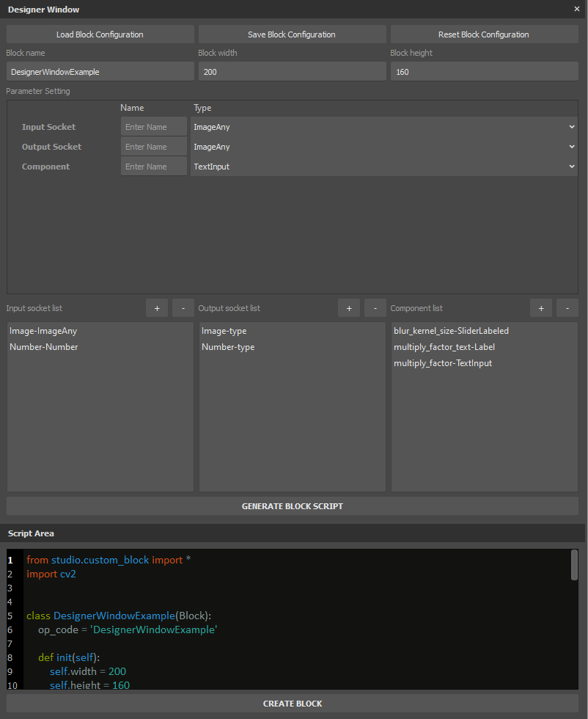Reset Block Configuration
Viewport: 588px width, 719px height.
[484, 34]
